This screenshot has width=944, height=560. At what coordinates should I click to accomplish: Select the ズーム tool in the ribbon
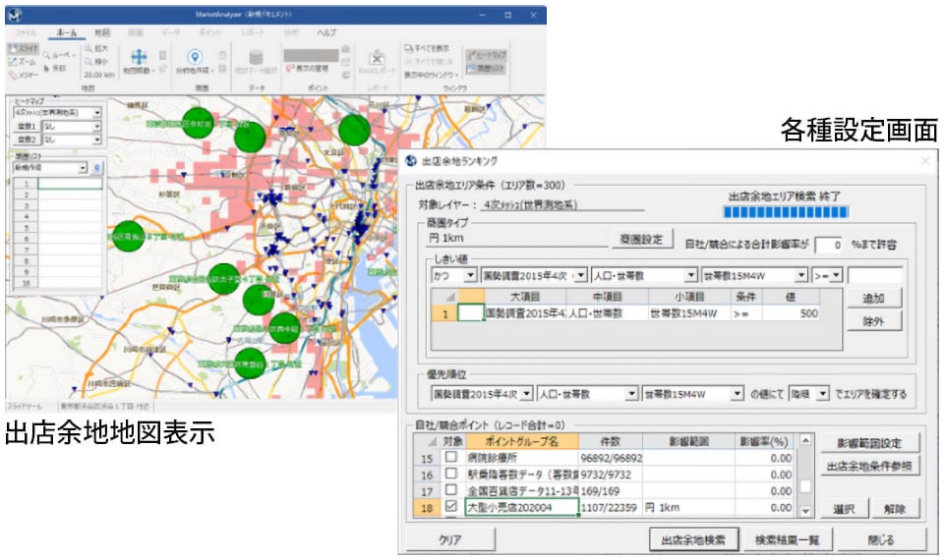(23, 62)
